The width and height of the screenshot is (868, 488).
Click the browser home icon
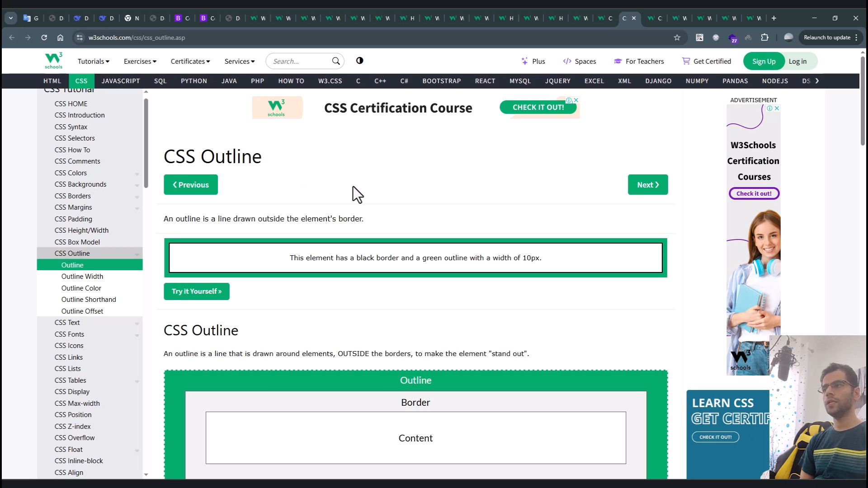(x=60, y=38)
